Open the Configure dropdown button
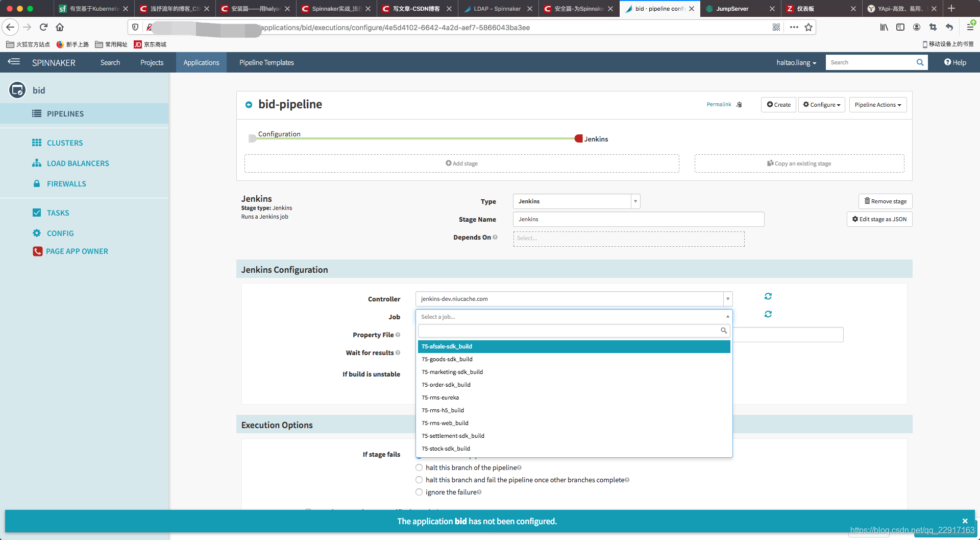980x540 pixels. tap(821, 105)
